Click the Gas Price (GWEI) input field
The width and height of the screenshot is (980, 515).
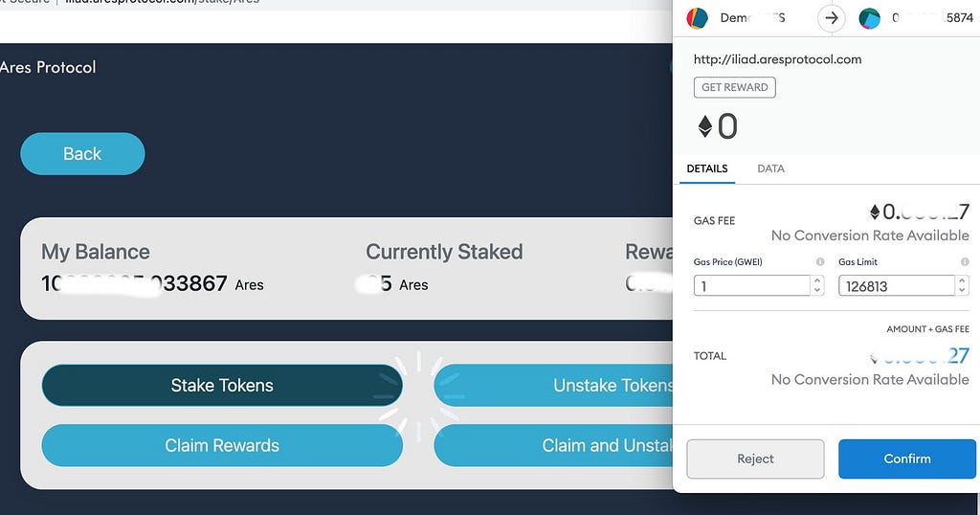(x=752, y=285)
